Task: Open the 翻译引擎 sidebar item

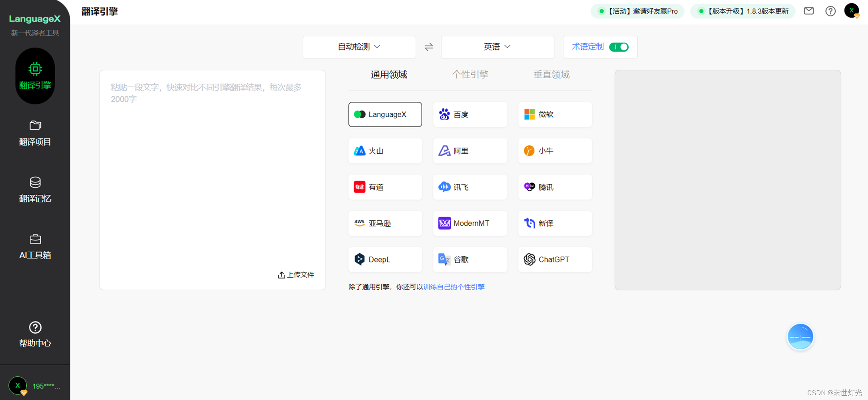Action: [x=35, y=76]
